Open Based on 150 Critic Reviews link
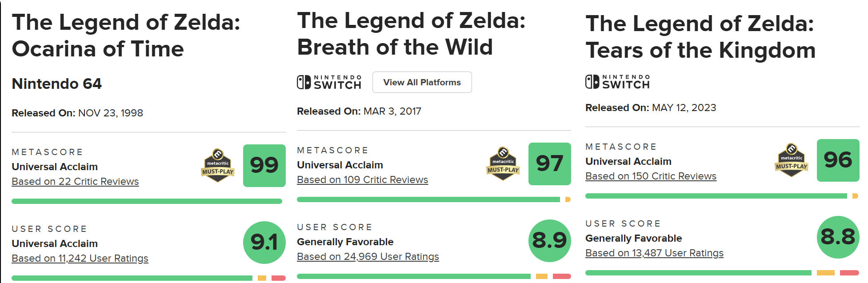Viewport: 868px width, 283px height. pyautogui.click(x=651, y=176)
